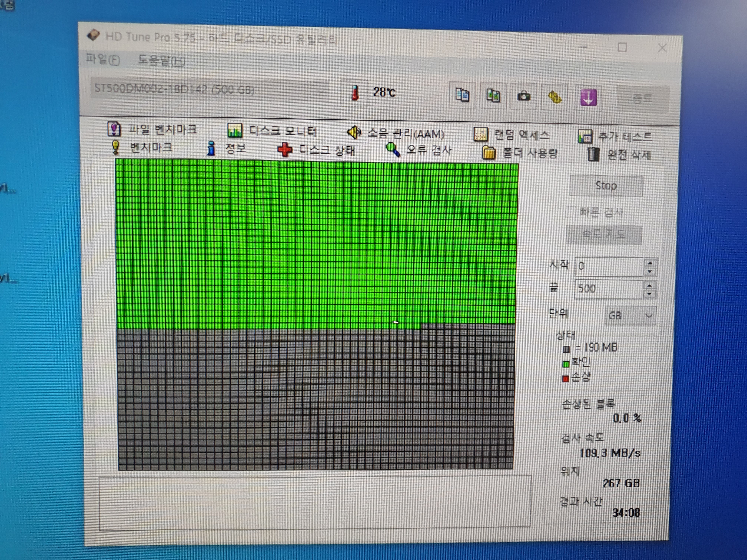Screen dimensions: 747x560
Task: Click the 속도 지도 button
Action: (x=604, y=234)
